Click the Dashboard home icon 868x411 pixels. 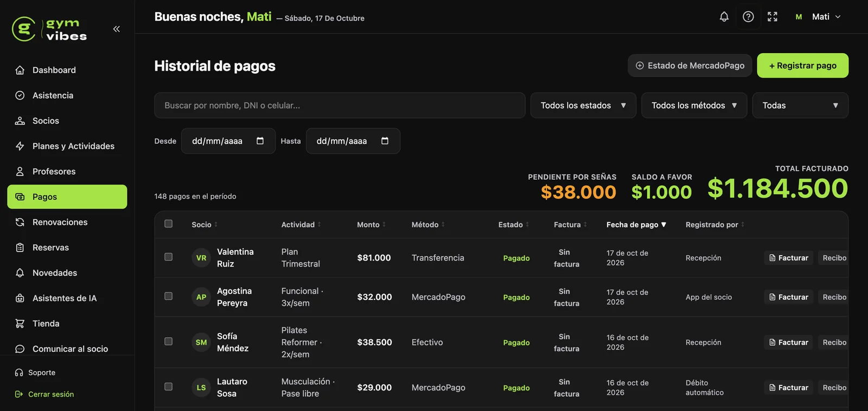[20, 70]
